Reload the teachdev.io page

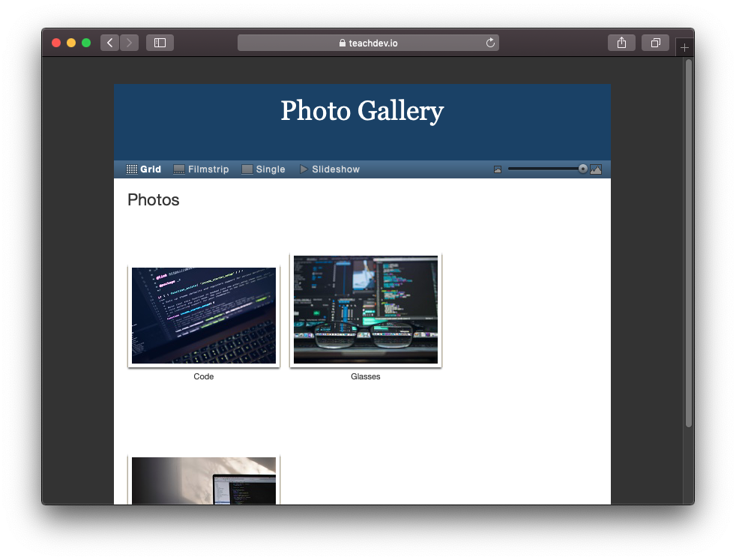(x=490, y=43)
